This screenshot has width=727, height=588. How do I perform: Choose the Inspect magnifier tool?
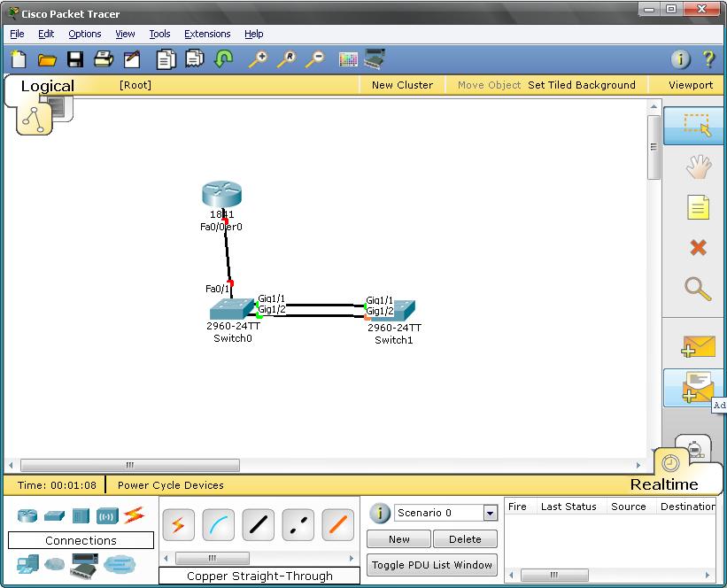698,289
